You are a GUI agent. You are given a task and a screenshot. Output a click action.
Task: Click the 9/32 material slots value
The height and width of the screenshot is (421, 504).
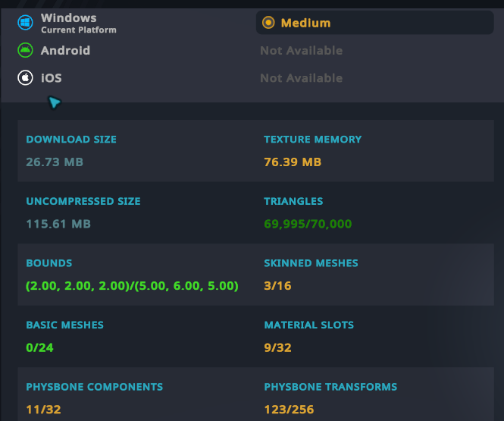[277, 347]
